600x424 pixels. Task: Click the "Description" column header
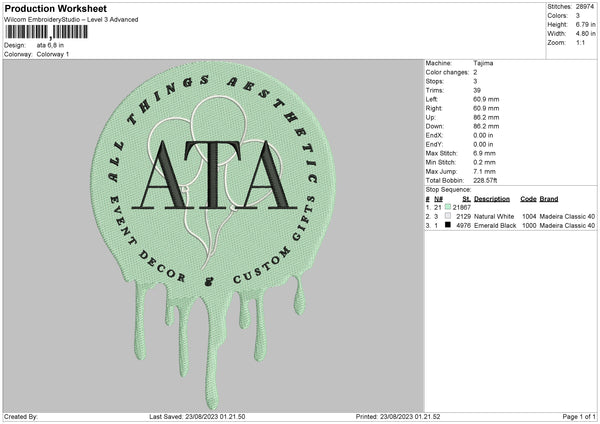click(492, 199)
